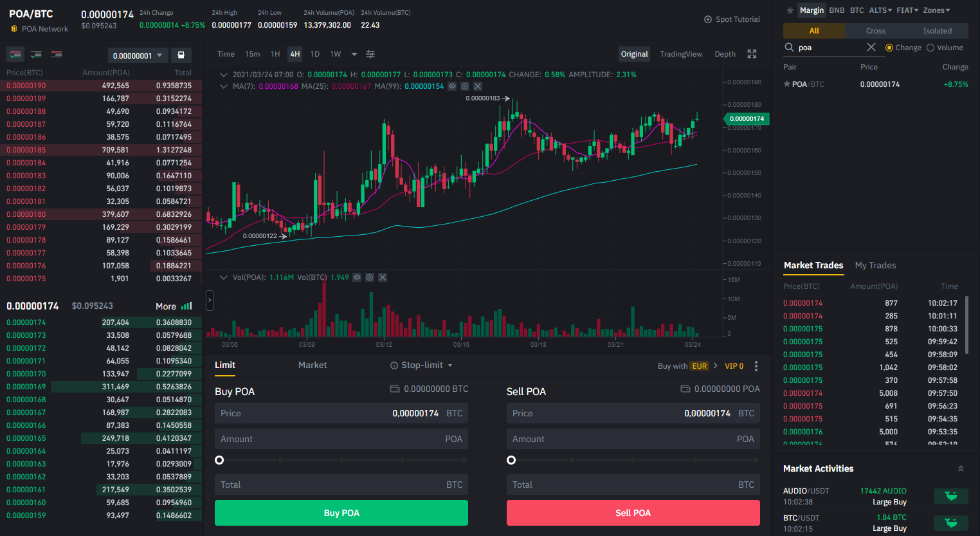Open the VIP 0 fee level link
This screenshot has height=536, width=980.
[734, 366]
